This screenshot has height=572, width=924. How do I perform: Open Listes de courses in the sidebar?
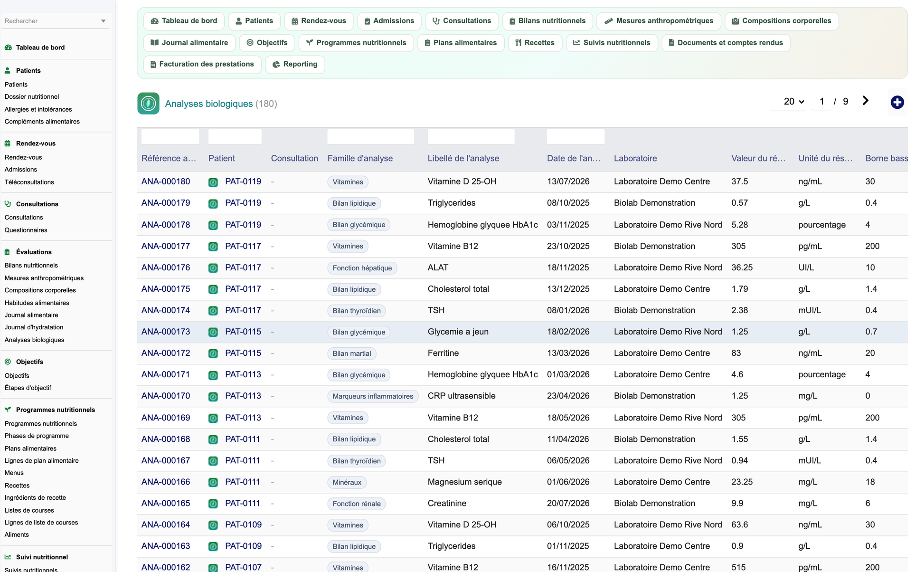[29, 510]
